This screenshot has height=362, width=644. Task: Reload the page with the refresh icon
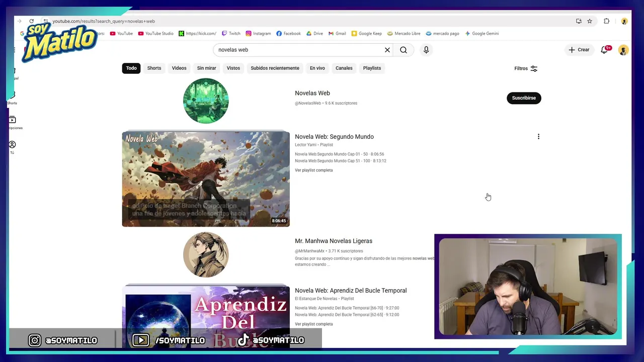(x=31, y=21)
